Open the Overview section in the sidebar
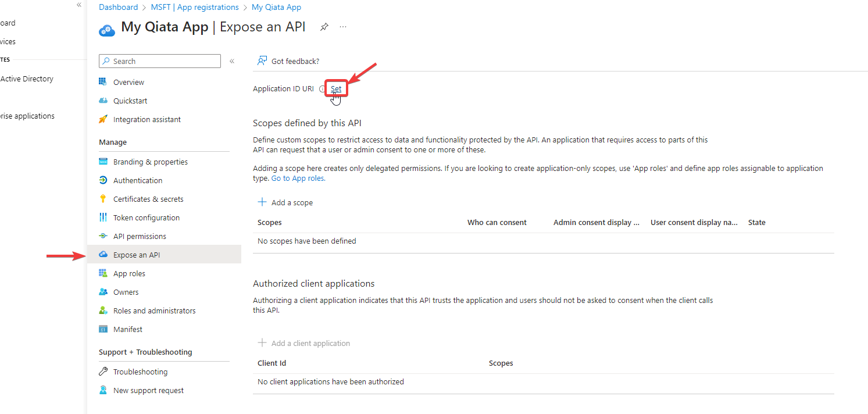868x414 pixels. click(128, 81)
